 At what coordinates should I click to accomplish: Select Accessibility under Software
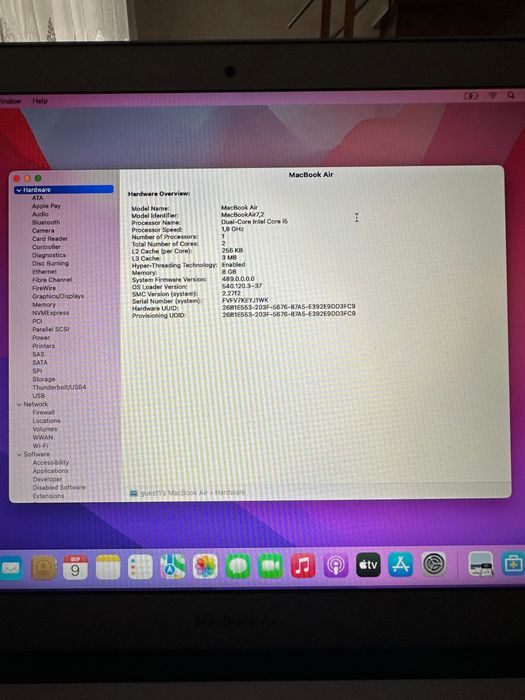click(50, 462)
